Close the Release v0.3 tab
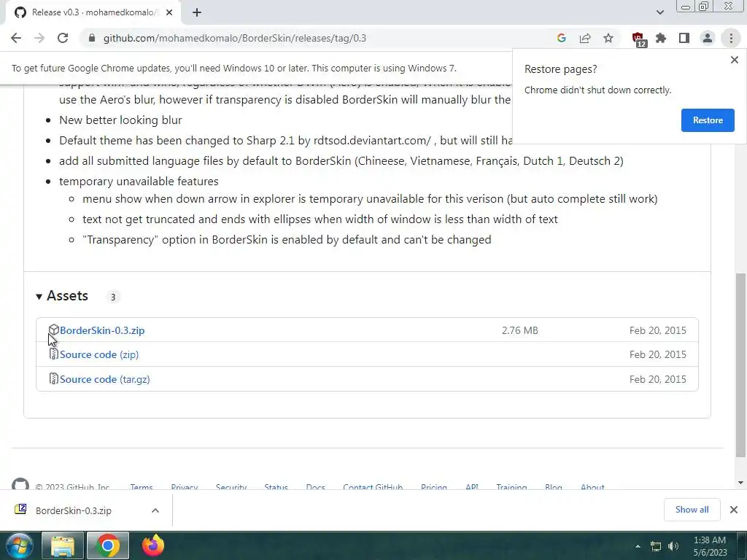 click(169, 12)
